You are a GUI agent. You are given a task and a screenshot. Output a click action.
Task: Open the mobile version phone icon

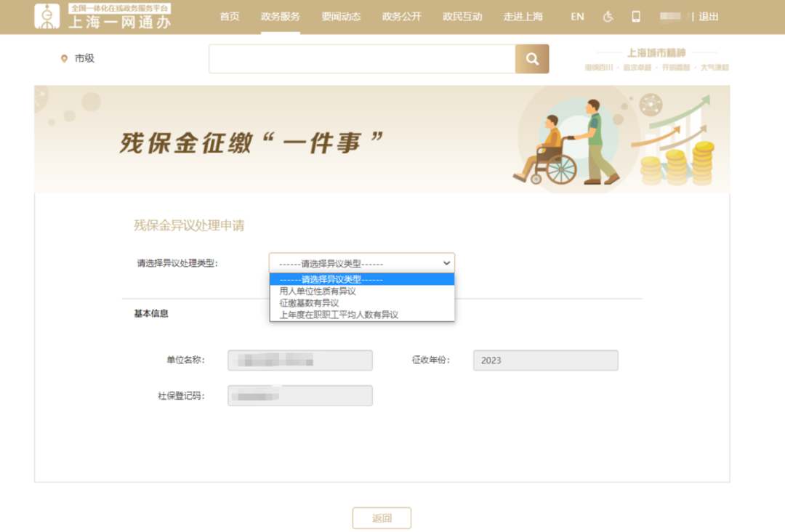pyautogui.click(x=636, y=17)
